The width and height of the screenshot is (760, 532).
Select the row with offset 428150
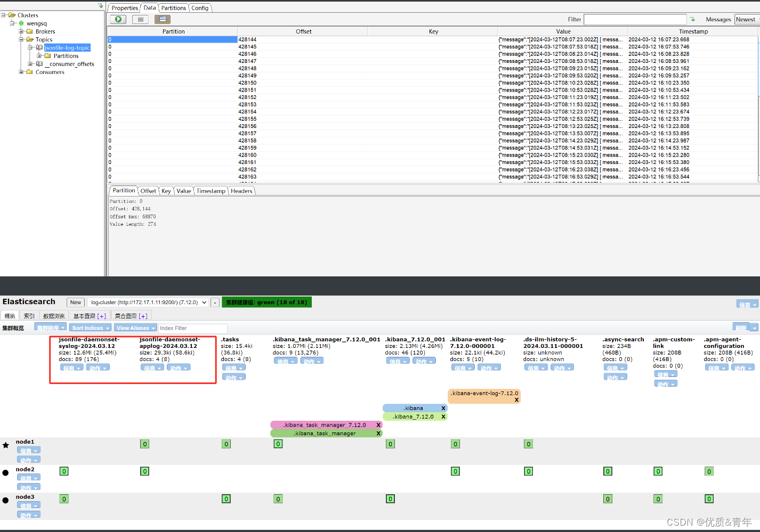(x=432, y=83)
